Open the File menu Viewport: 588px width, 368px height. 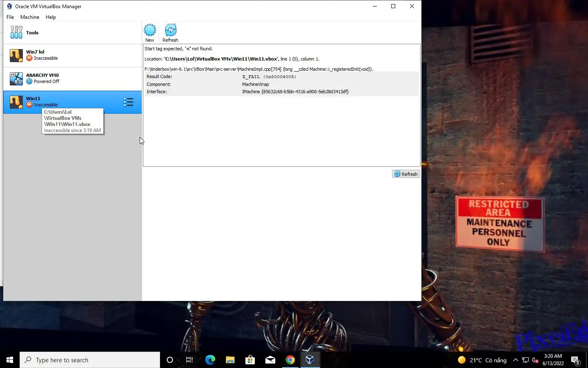[x=10, y=17]
